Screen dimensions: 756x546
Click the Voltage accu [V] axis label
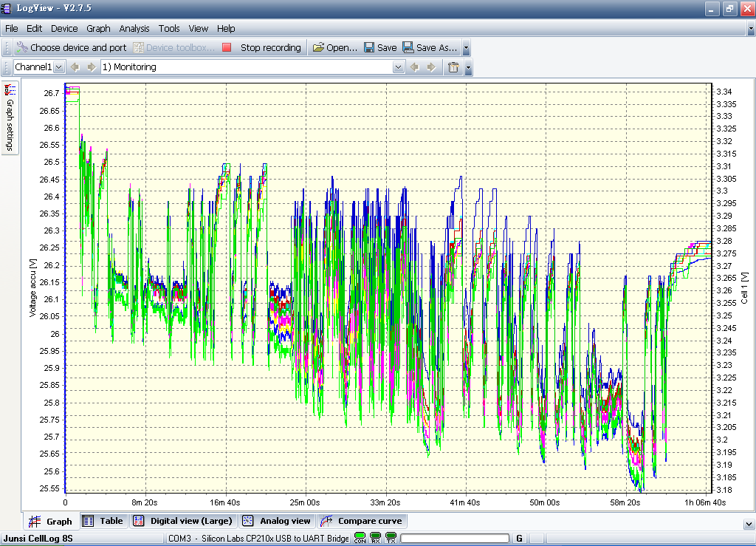[x=32, y=288]
